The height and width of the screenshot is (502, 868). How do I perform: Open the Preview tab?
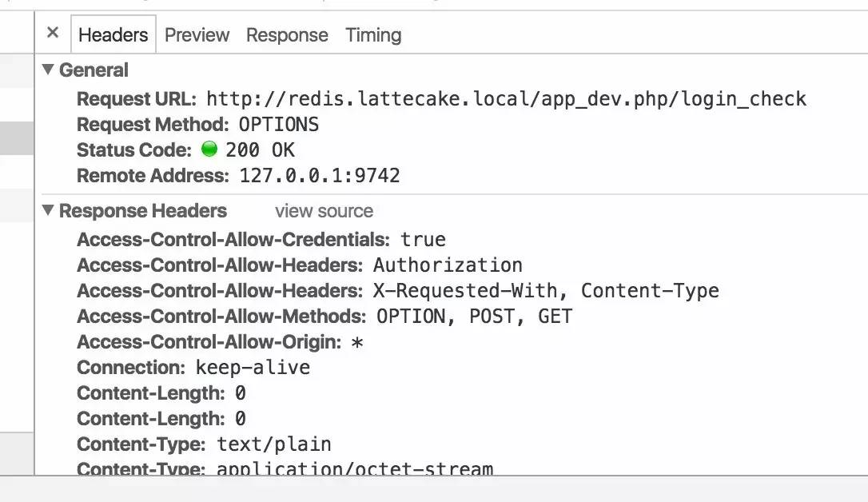coord(197,35)
